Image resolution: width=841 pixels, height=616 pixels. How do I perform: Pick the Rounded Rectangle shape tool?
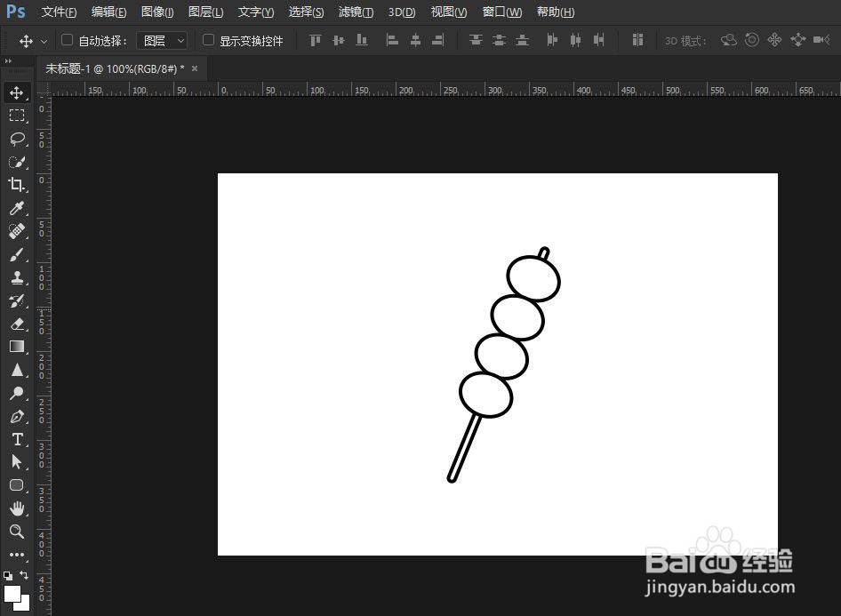click(x=17, y=485)
